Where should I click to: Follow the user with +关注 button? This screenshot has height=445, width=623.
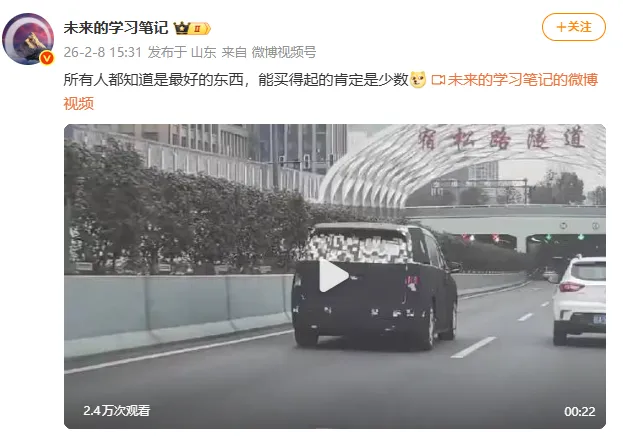coord(574,27)
